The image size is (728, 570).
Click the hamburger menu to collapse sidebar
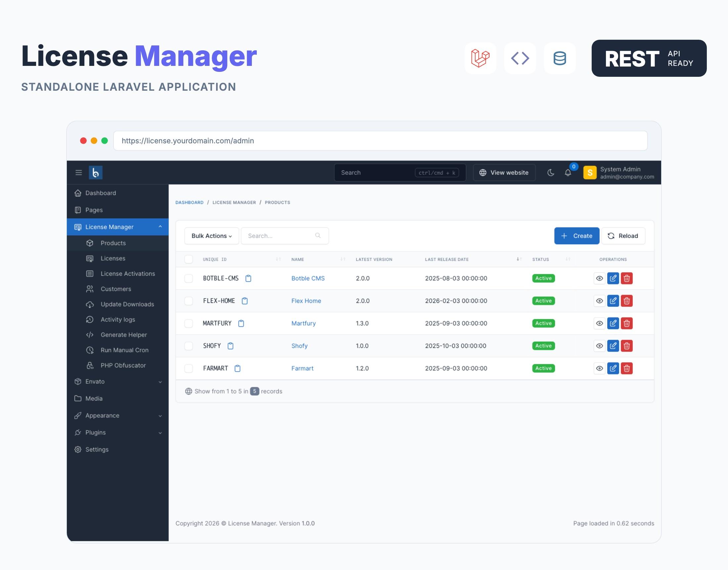pyautogui.click(x=78, y=172)
